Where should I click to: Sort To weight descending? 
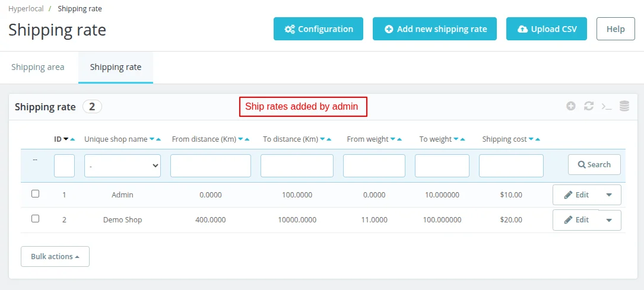[x=456, y=139]
